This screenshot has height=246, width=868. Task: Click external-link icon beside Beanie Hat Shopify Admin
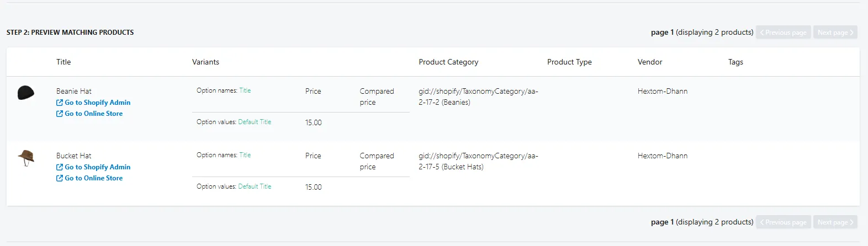coord(60,103)
